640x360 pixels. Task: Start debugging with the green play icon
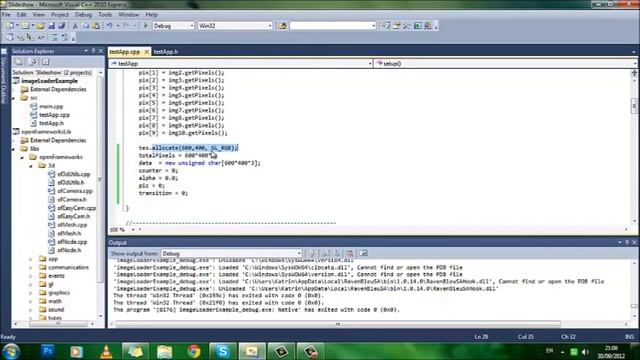click(x=145, y=26)
